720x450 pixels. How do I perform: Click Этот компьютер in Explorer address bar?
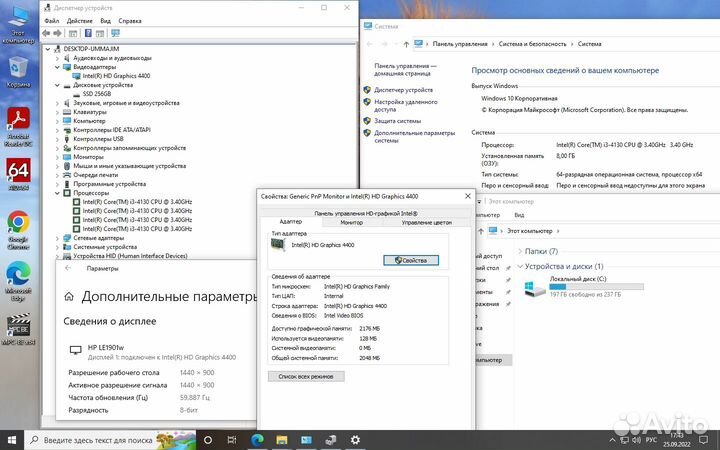pyautogui.click(x=529, y=231)
